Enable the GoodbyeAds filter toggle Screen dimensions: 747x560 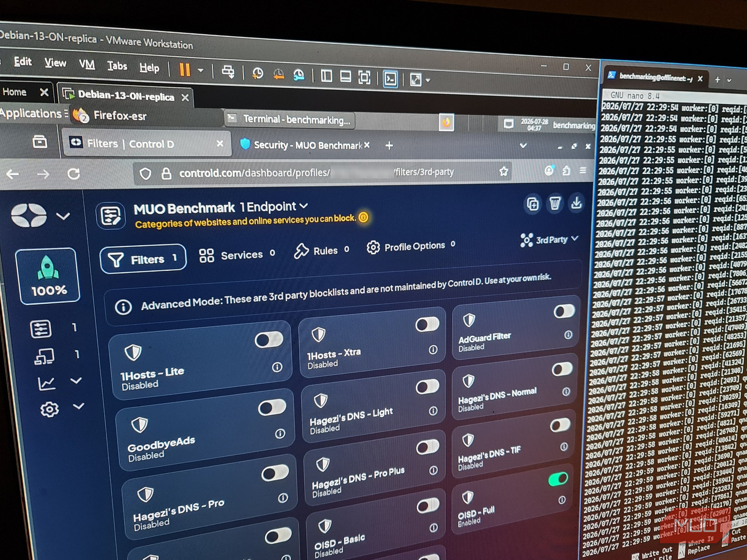(272, 408)
